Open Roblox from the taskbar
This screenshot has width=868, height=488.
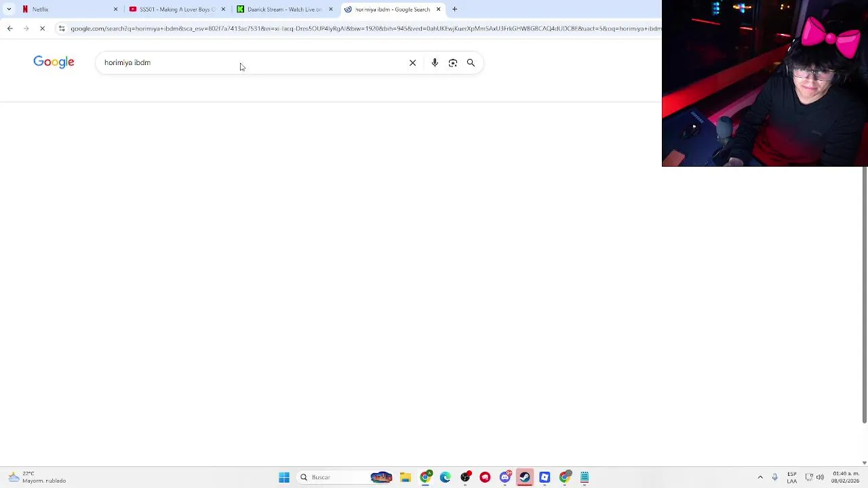tap(545, 477)
